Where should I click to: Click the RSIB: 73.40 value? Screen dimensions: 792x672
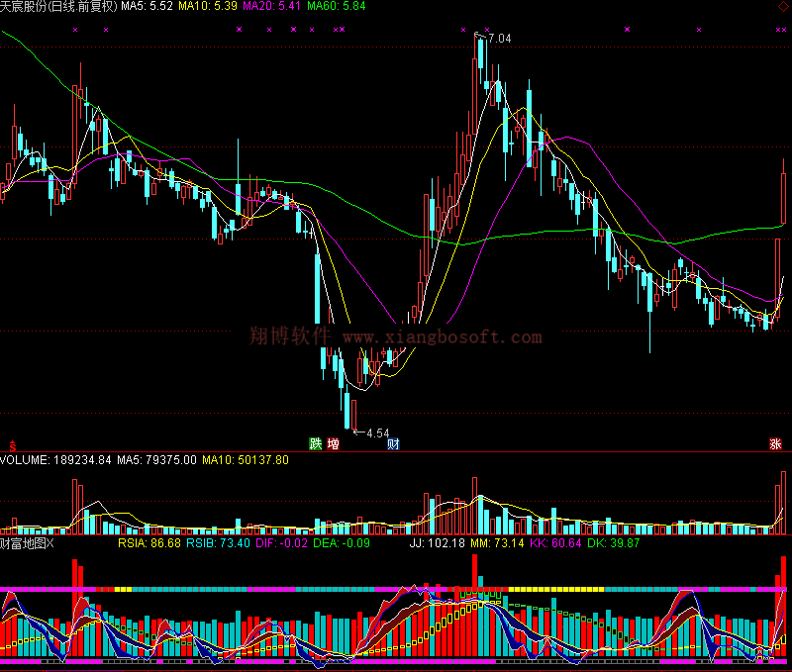coord(218,543)
